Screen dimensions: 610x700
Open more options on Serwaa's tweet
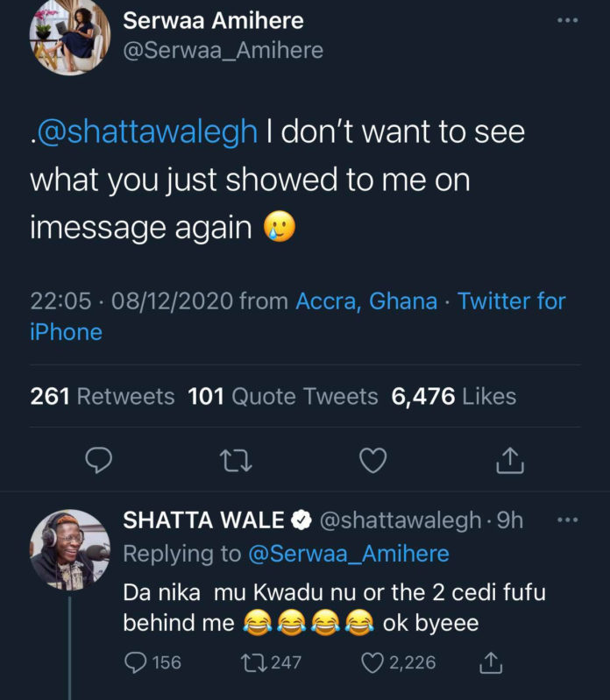coord(568,20)
